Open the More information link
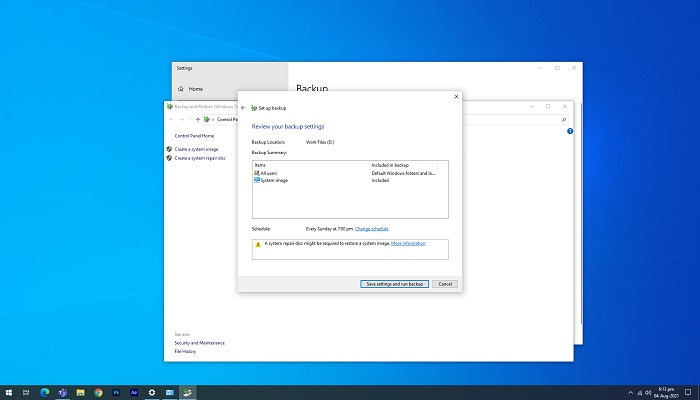 [x=408, y=244]
